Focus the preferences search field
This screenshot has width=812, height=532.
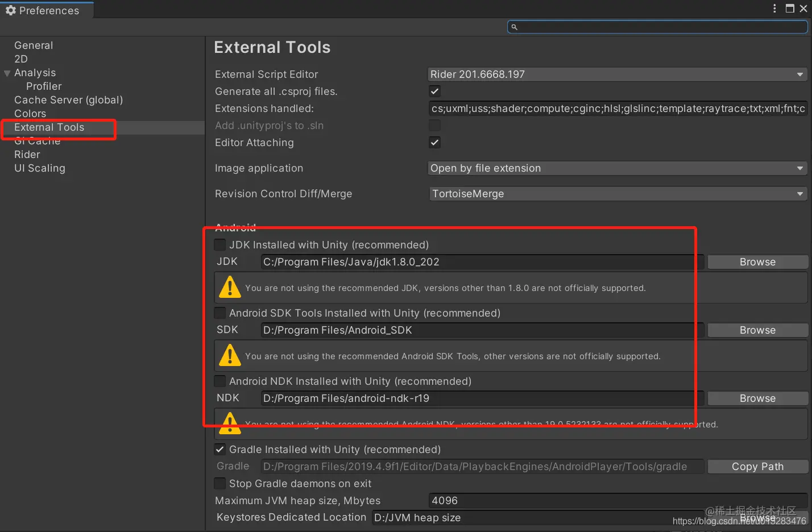click(657, 27)
